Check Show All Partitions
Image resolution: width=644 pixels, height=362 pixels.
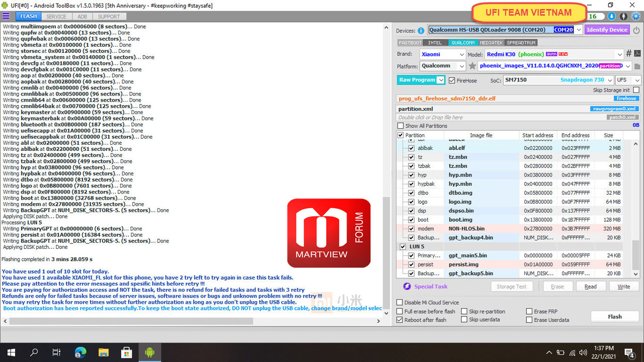(x=400, y=126)
